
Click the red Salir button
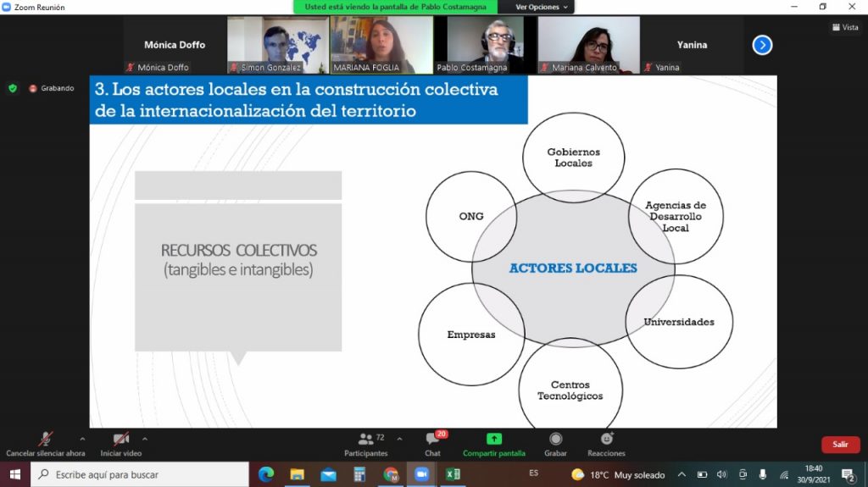coord(839,444)
